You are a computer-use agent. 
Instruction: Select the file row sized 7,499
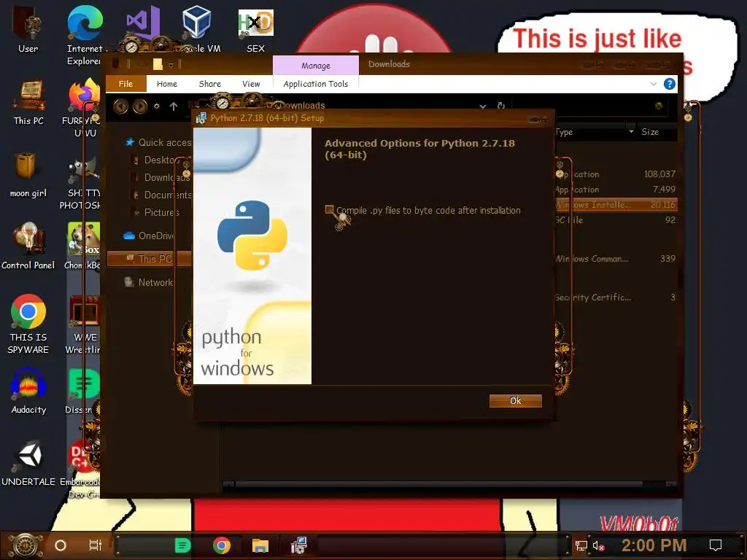[616, 190]
